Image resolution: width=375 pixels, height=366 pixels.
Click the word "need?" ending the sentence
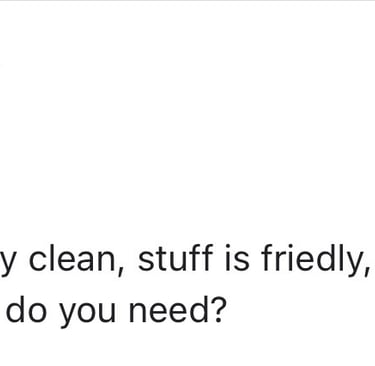(176, 310)
